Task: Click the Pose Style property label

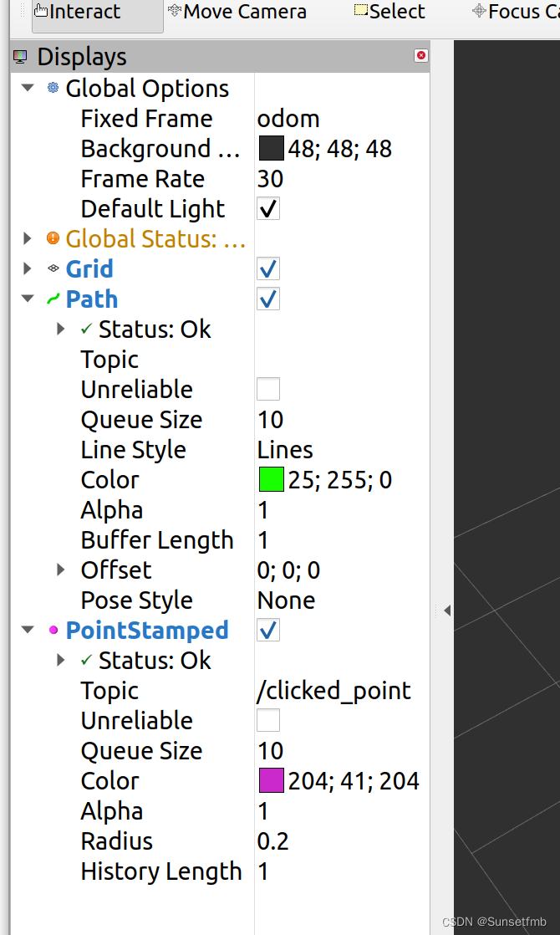Action: [x=137, y=600]
